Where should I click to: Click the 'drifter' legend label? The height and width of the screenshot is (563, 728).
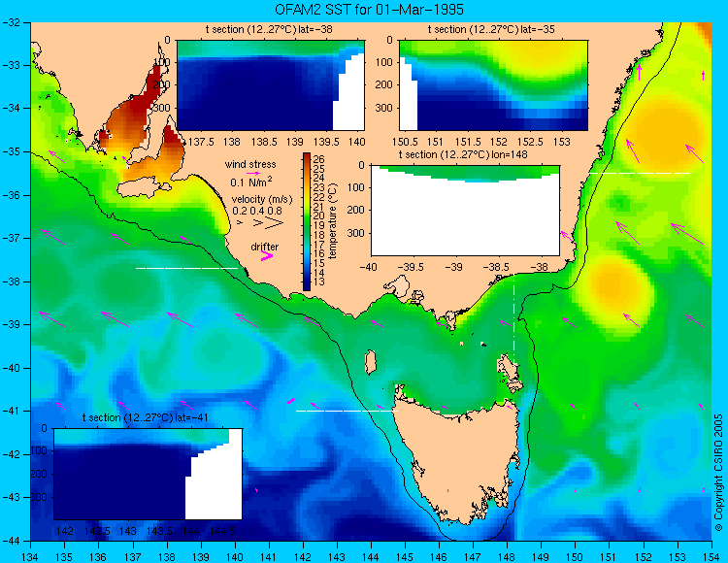(x=265, y=247)
